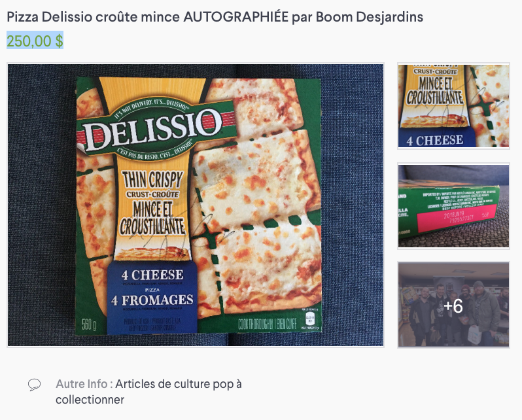522x420 pixels.
Task: Click the pink date label in second thumbnail
Action: [456, 217]
